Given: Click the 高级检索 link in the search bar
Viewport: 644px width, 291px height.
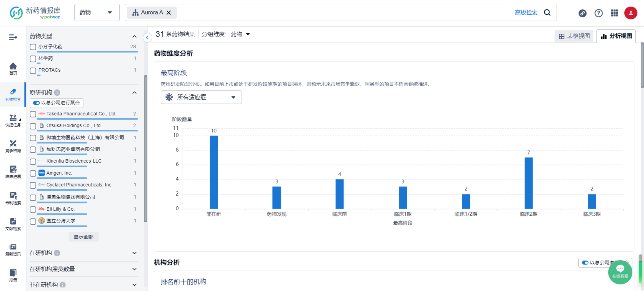Looking at the screenshot, I should pyautogui.click(x=526, y=12).
